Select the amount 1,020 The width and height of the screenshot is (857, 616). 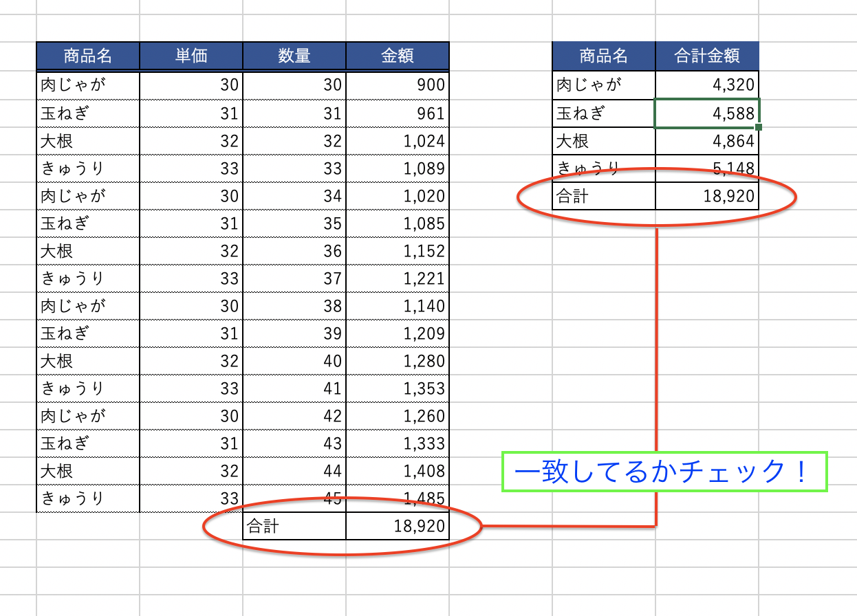(x=398, y=196)
